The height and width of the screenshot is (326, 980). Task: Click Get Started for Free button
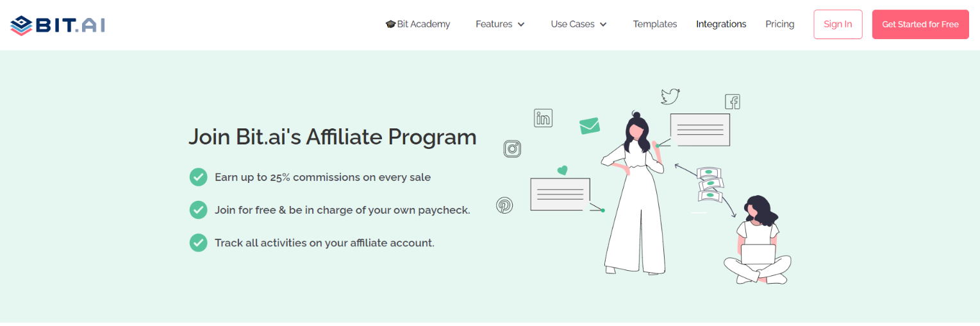[x=920, y=24]
